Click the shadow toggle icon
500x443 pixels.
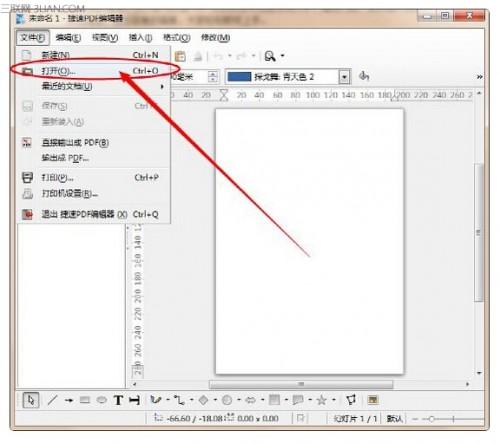(364, 76)
